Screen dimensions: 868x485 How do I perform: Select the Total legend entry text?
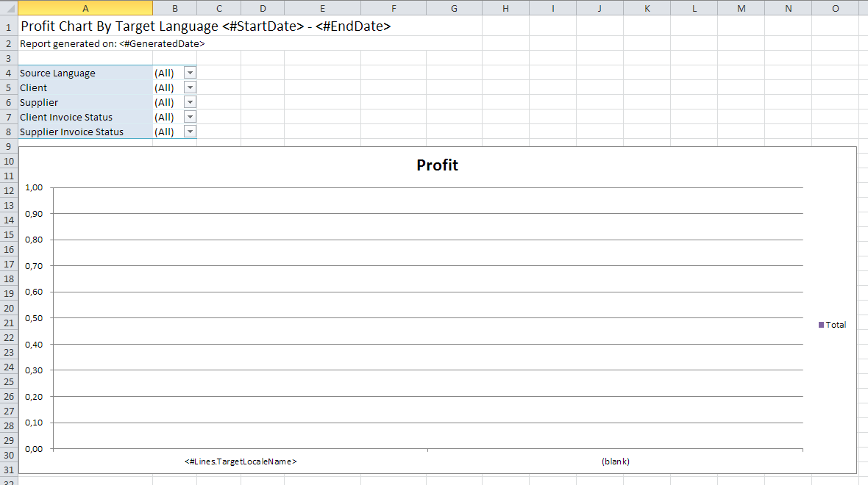pos(836,325)
